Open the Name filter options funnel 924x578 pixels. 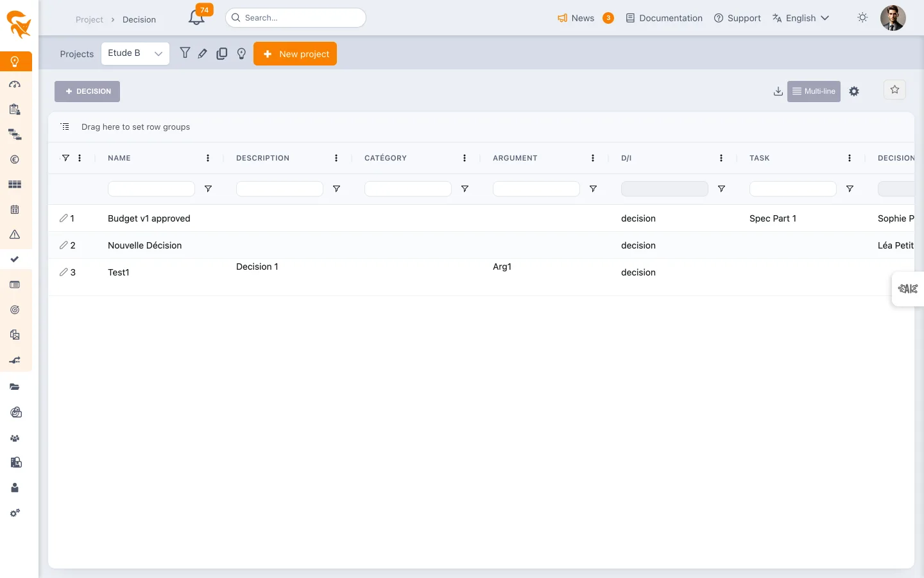click(x=208, y=189)
